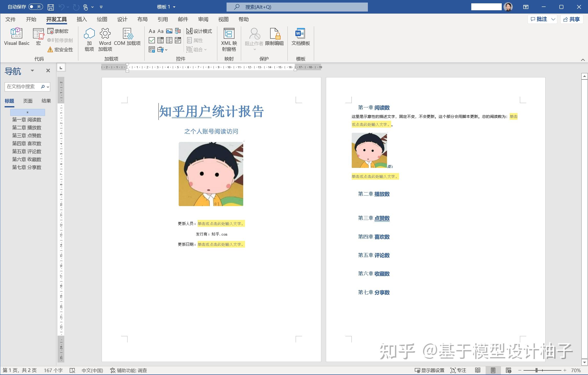This screenshot has height=375, width=588.
Task: Collapse the ribbon with the chevron
Action: (x=583, y=60)
